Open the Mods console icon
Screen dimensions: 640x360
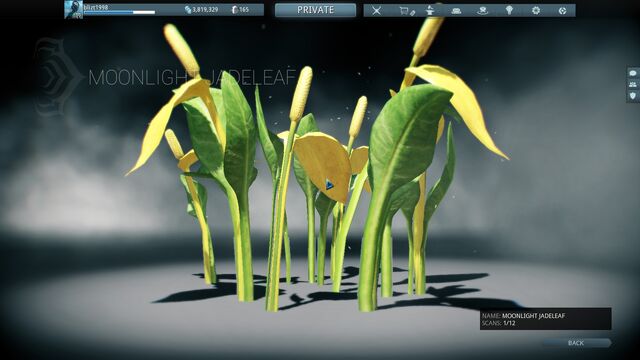pos(456,11)
